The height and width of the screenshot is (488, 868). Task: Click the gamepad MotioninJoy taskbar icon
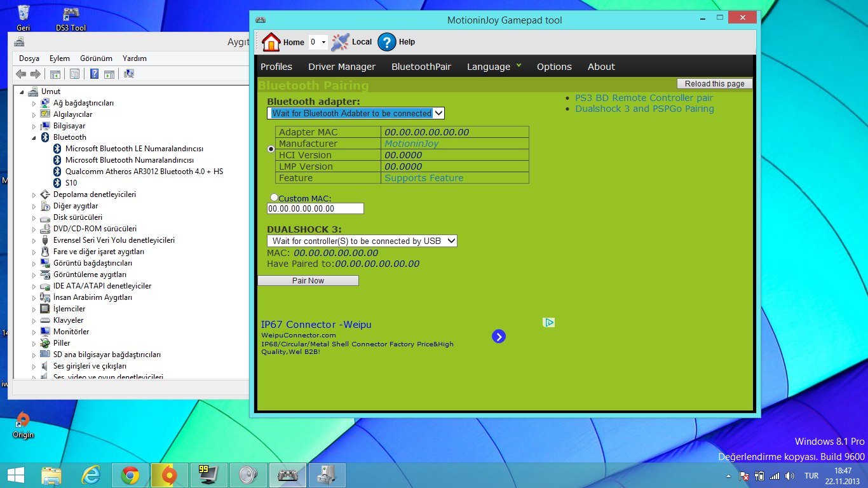(x=288, y=475)
